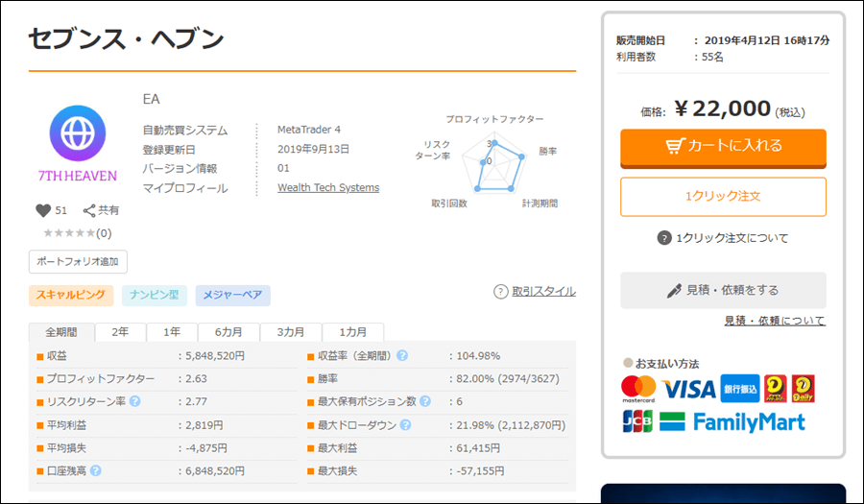This screenshot has height=504, width=864.
Task: Click the 7TH HEAVEN globe logo
Action: [x=77, y=132]
